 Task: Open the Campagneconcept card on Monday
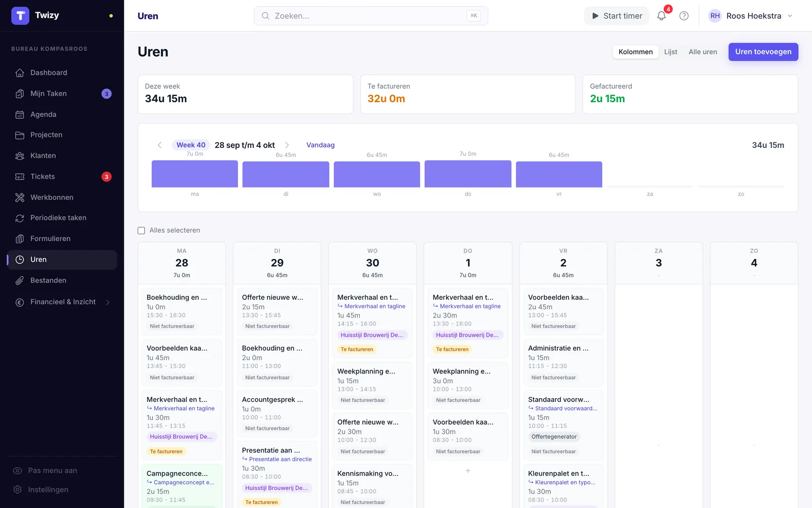182,486
